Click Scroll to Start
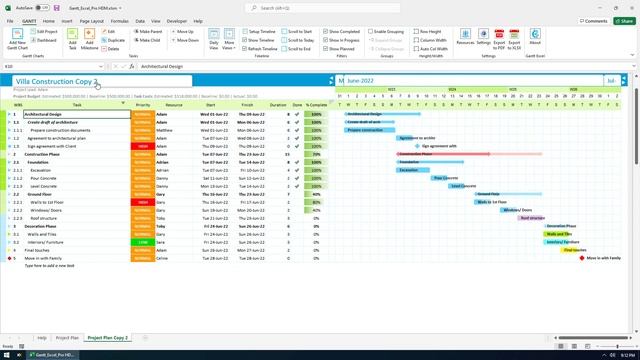This screenshot has height=360, width=640. click(297, 31)
